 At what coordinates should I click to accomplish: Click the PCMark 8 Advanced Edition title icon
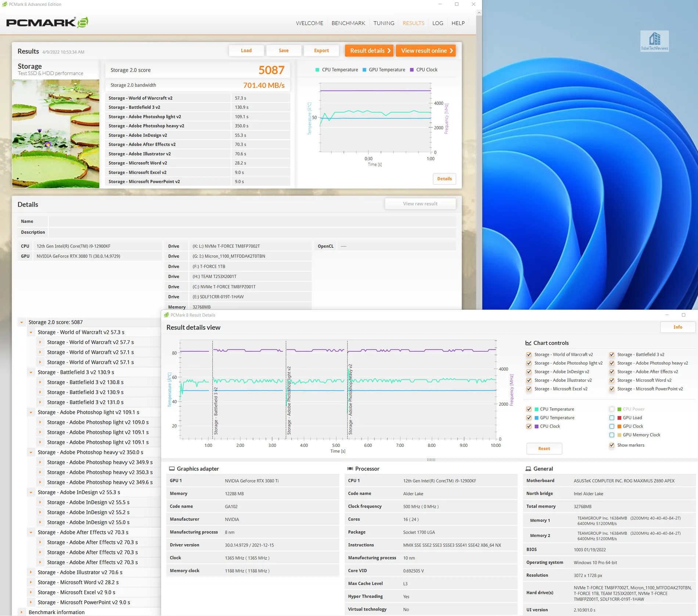4,4
